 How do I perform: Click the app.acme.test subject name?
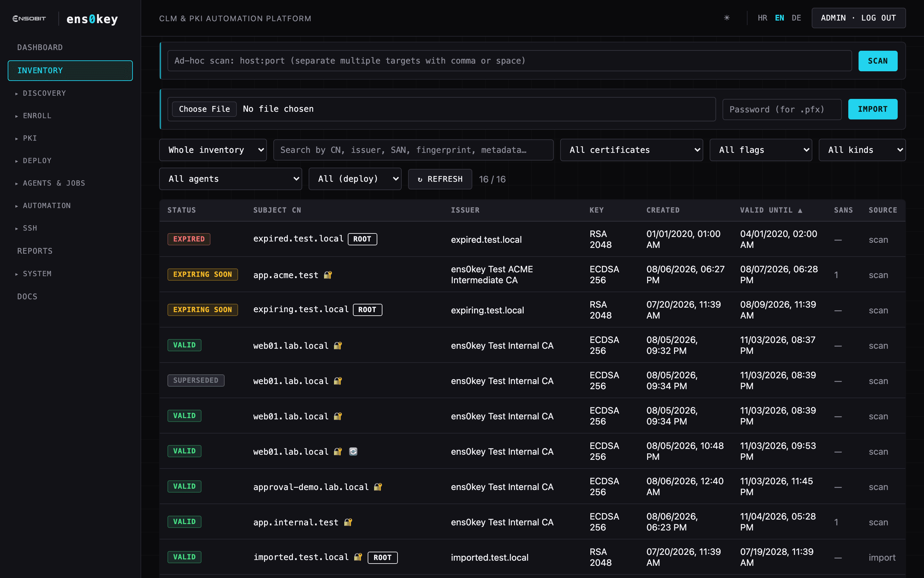point(286,275)
